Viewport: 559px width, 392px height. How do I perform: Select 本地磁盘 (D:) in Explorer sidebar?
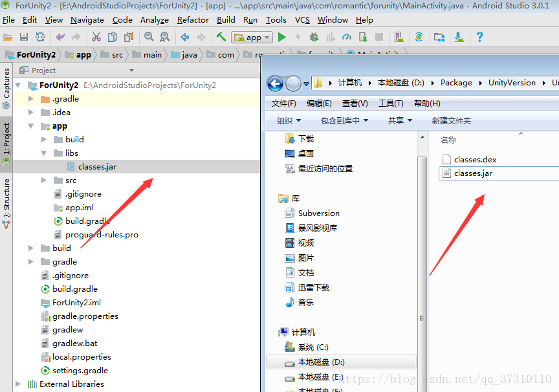pyautogui.click(x=341, y=362)
